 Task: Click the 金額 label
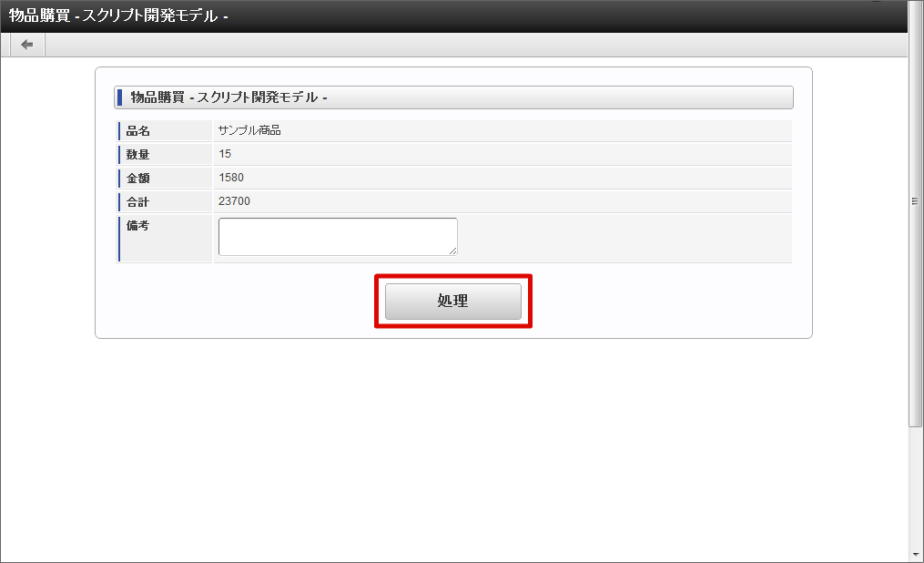137,178
